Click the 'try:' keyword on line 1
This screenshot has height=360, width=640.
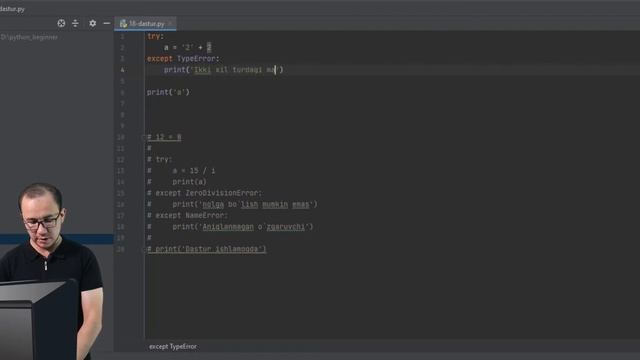click(x=155, y=36)
